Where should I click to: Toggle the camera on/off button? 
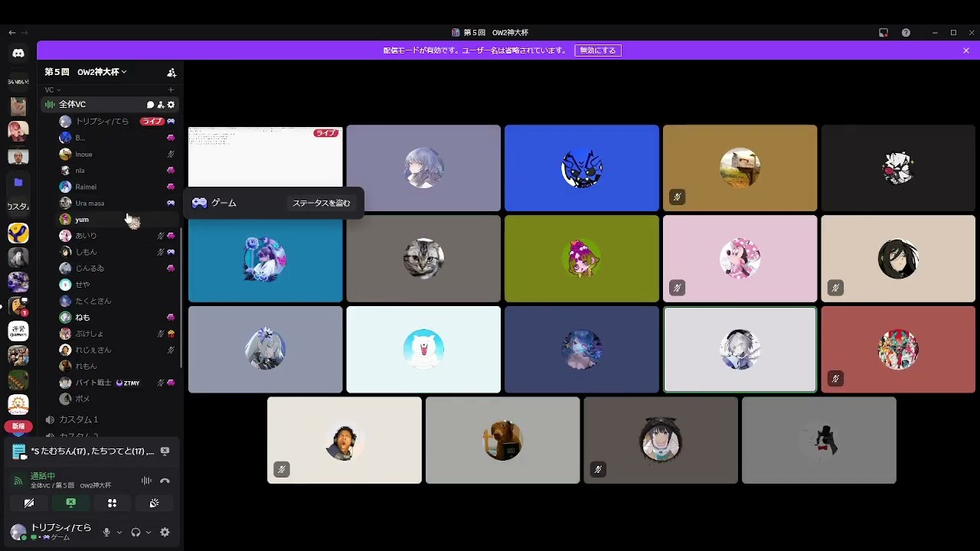pos(29,503)
